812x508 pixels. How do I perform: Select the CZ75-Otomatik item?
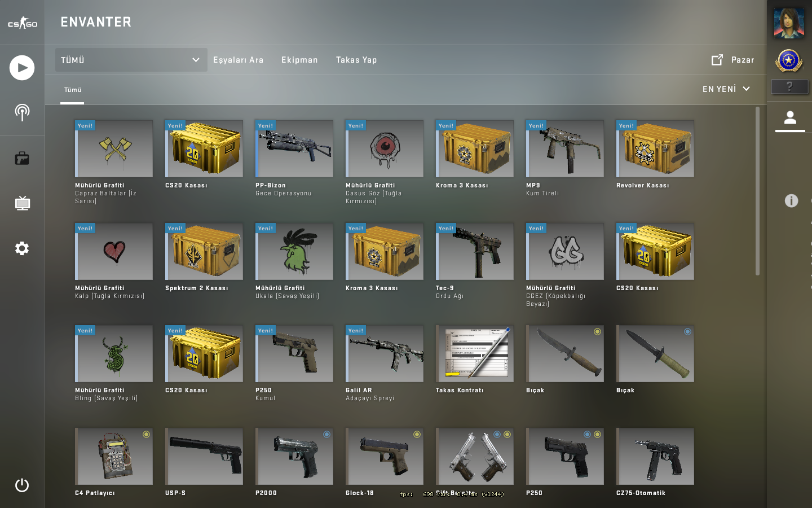655,456
